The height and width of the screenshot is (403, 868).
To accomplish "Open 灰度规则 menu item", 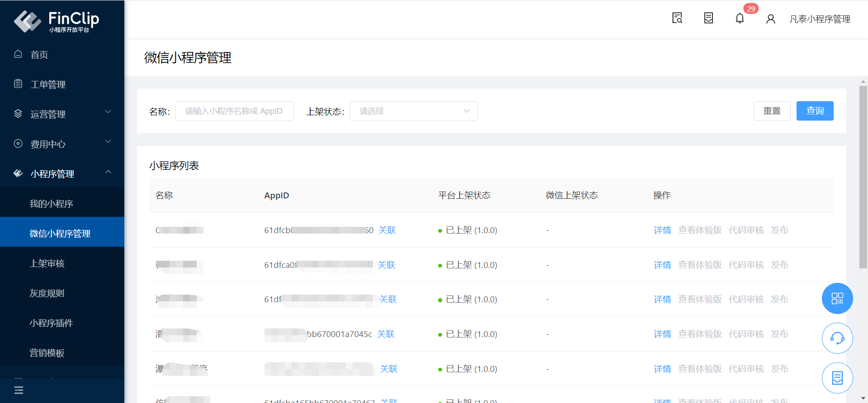I will 47,293.
